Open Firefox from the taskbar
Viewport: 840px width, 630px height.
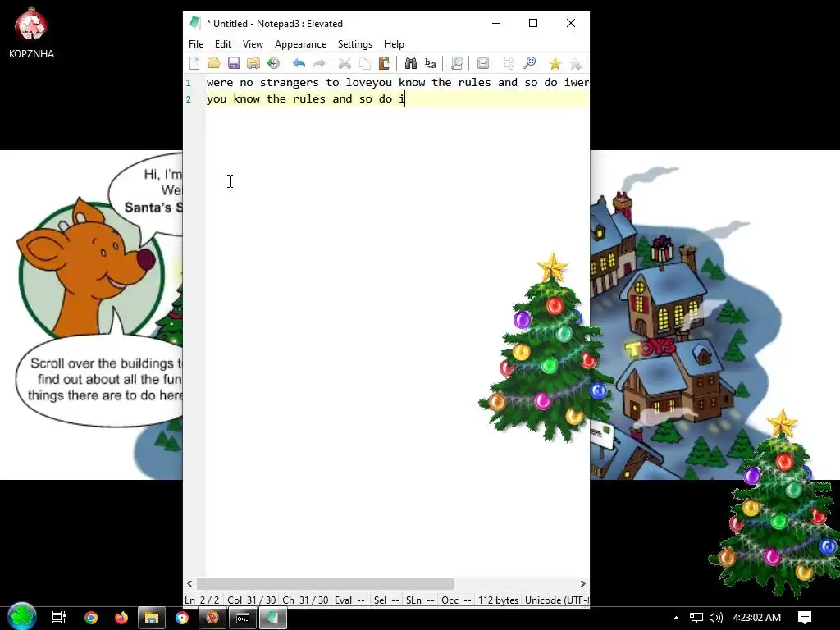pyautogui.click(x=121, y=618)
